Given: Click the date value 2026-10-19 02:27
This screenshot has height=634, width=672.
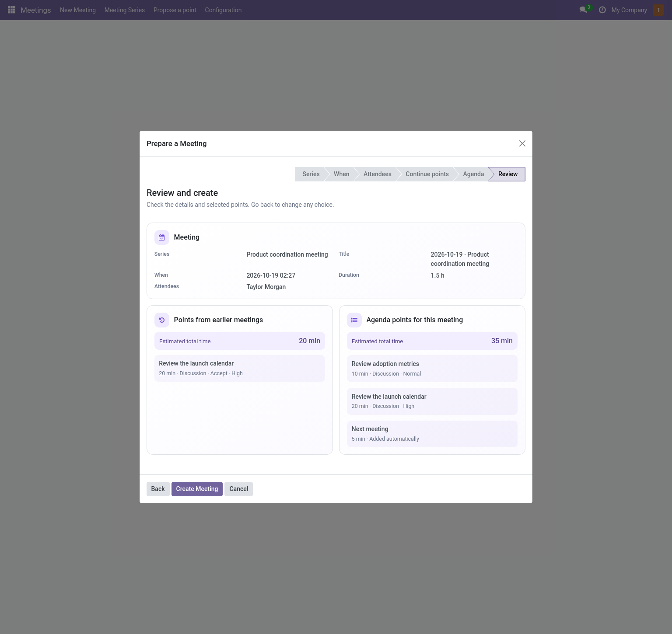Looking at the screenshot, I should click(271, 275).
